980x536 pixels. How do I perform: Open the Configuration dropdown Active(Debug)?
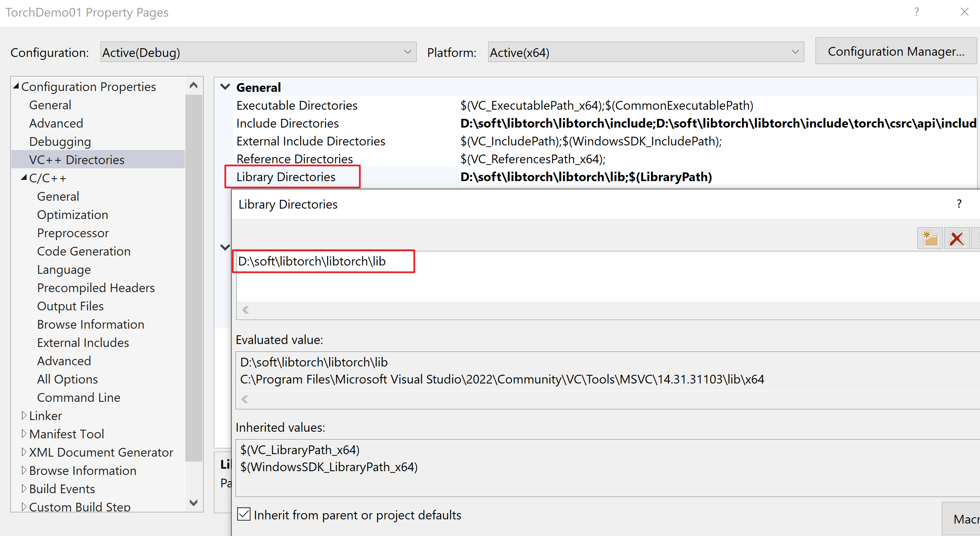pos(258,52)
